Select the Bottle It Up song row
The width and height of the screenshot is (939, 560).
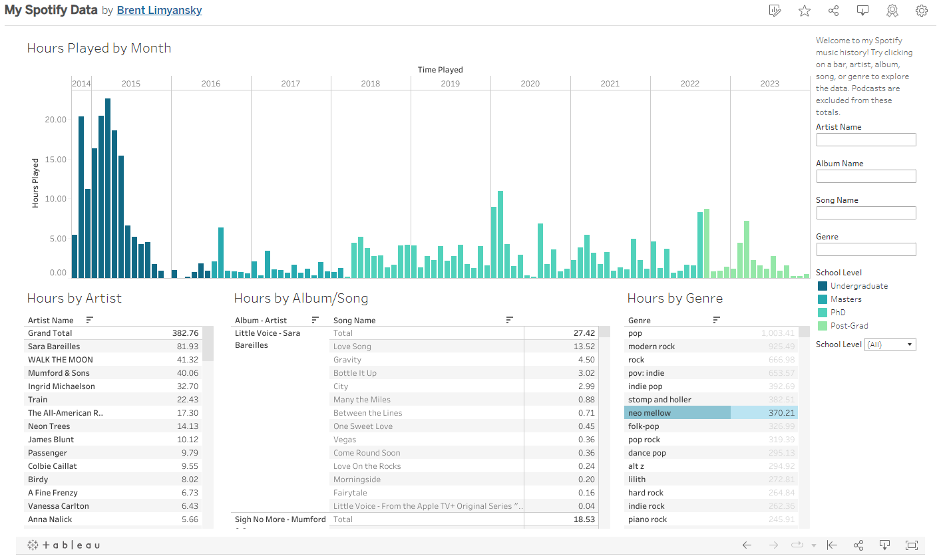tap(465, 373)
